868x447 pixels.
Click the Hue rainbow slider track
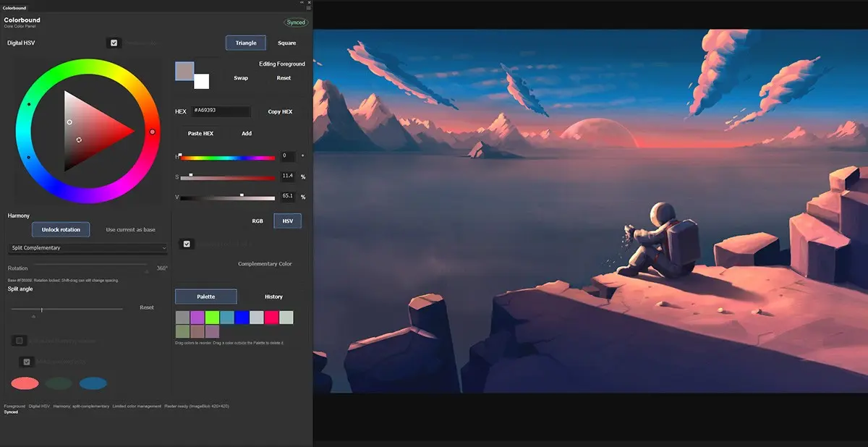(x=227, y=157)
